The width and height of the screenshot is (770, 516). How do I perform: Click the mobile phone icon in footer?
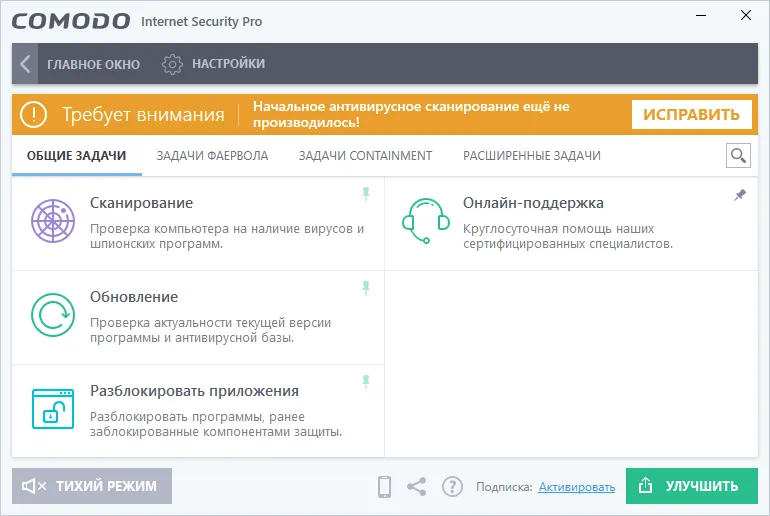point(384,486)
